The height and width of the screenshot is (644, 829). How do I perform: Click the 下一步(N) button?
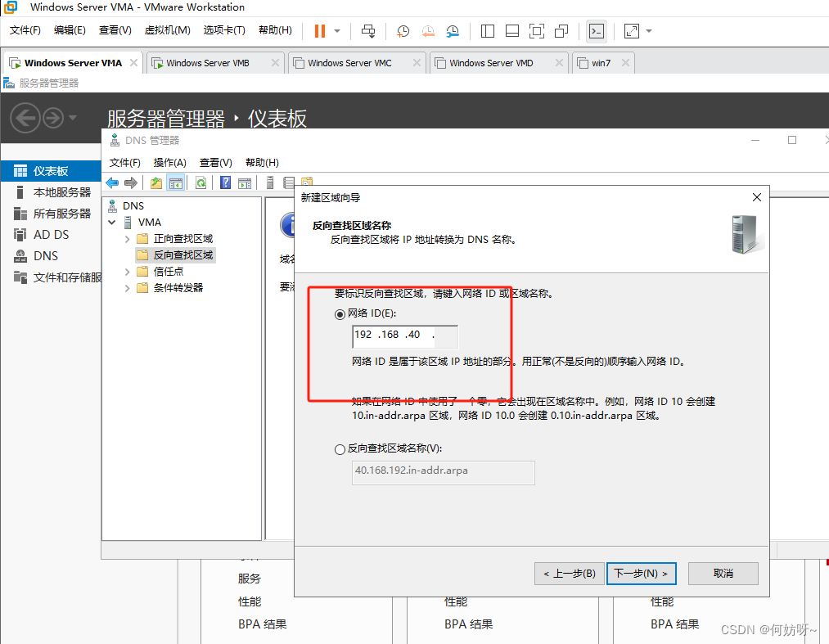pyautogui.click(x=642, y=573)
